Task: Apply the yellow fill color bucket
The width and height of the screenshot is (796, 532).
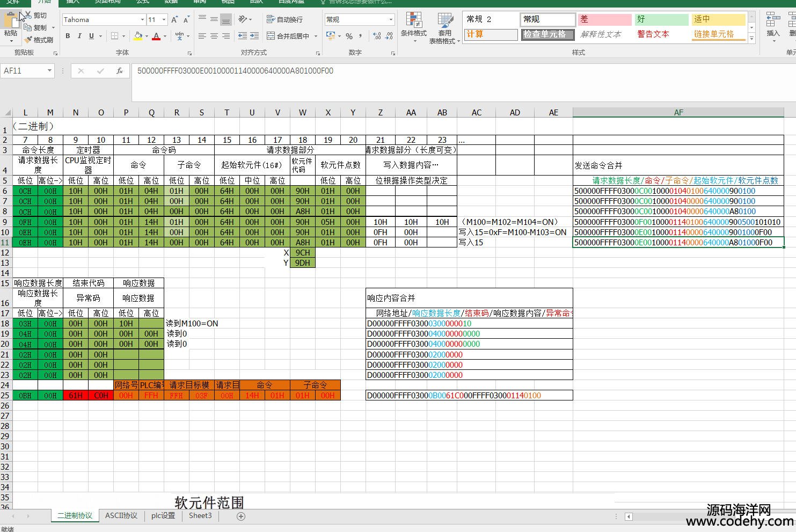Action: 138,36
